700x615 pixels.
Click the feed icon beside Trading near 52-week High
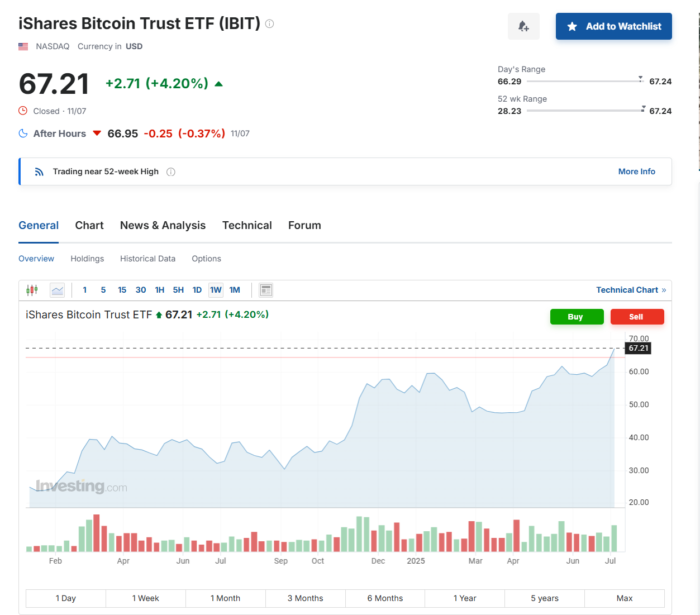[39, 171]
